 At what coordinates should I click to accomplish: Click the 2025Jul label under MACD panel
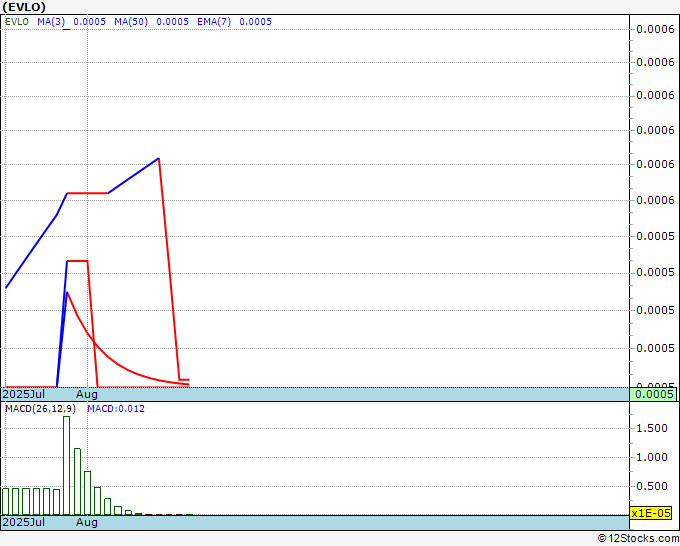[23, 522]
